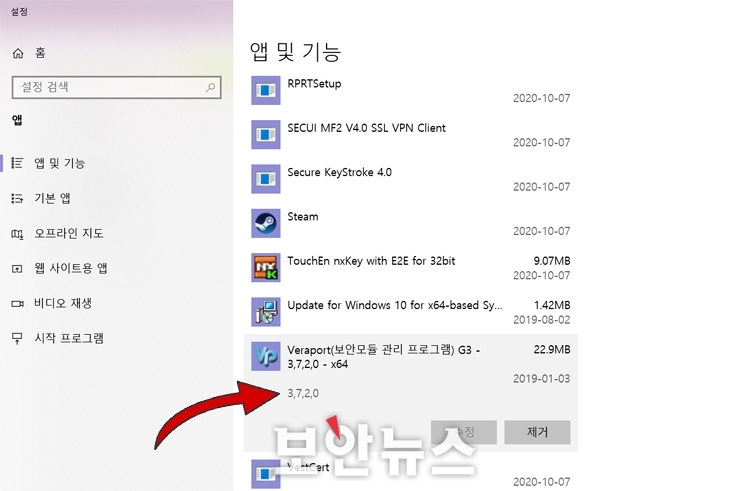Click the Update for Windows 10 icon
Screen dimensions: 750x491
(x=265, y=312)
